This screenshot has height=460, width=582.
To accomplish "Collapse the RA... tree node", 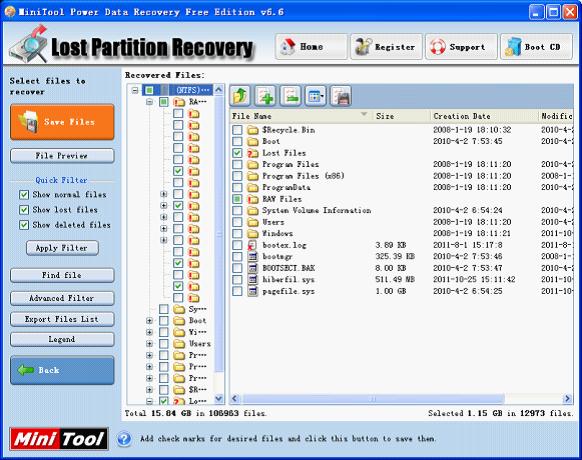I will pos(150,102).
